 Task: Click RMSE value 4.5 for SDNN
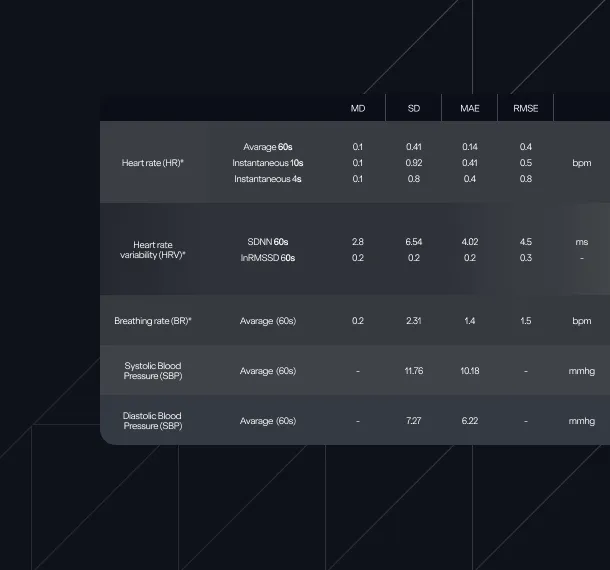tap(526, 242)
